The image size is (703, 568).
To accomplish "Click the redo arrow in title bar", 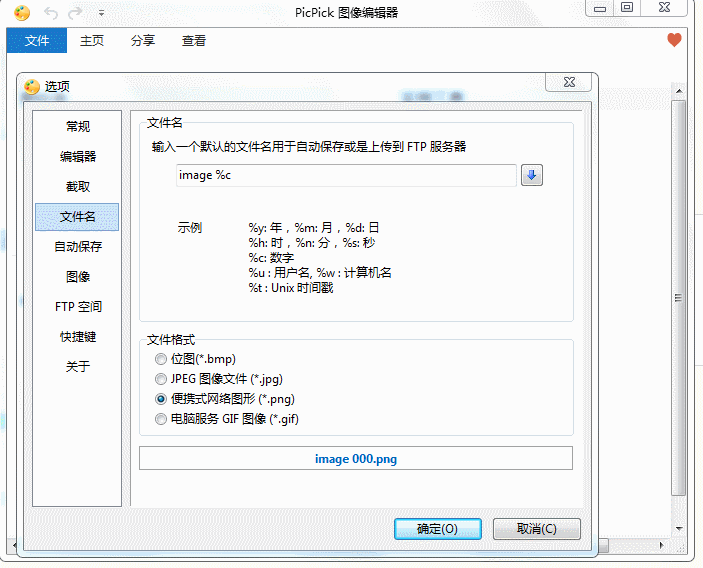I will (x=75, y=13).
